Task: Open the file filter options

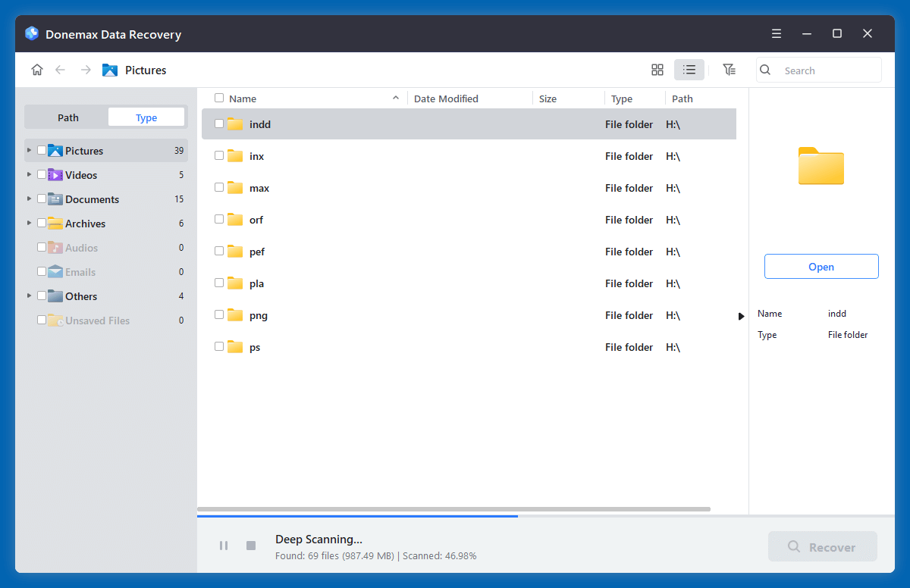Action: coord(729,69)
